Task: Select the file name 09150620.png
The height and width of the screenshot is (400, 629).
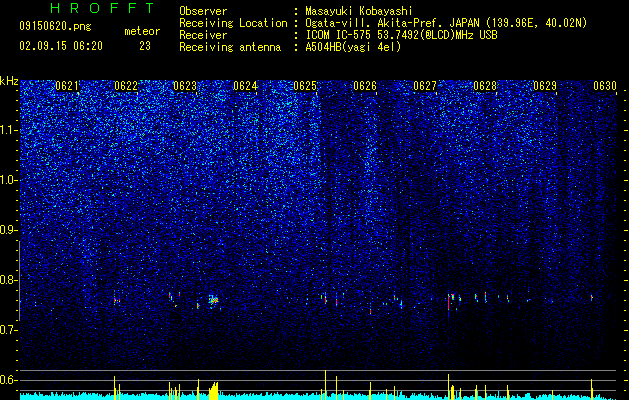Action: (x=55, y=27)
